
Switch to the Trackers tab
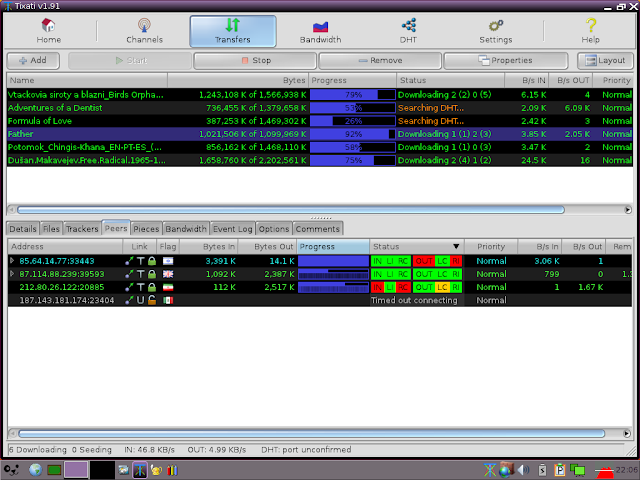click(x=82, y=229)
